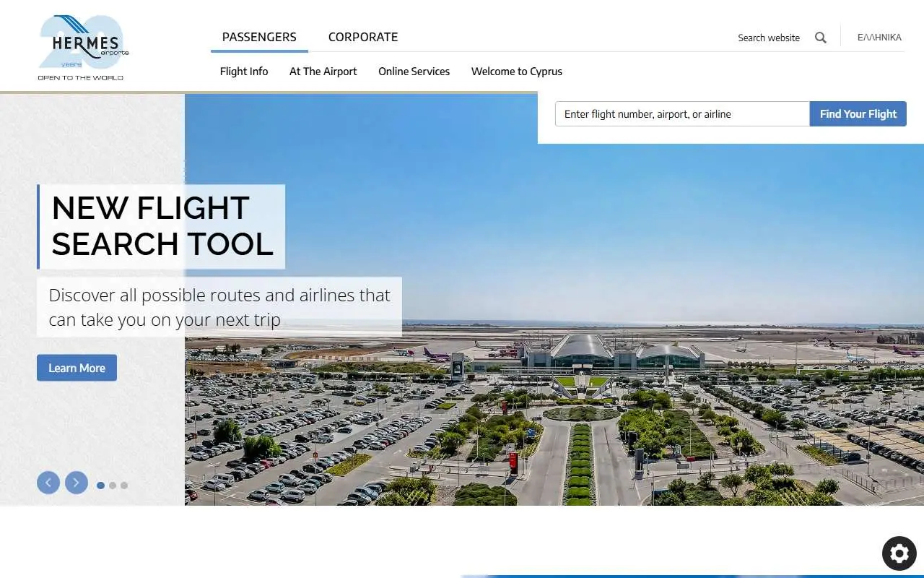Open the Flight Info menu
This screenshot has width=924, height=578.
pyautogui.click(x=244, y=72)
